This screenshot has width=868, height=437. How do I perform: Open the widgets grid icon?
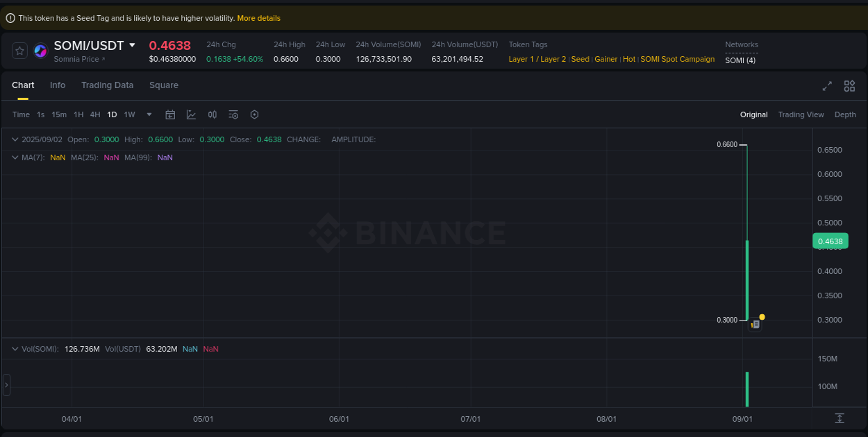click(x=849, y=86)
